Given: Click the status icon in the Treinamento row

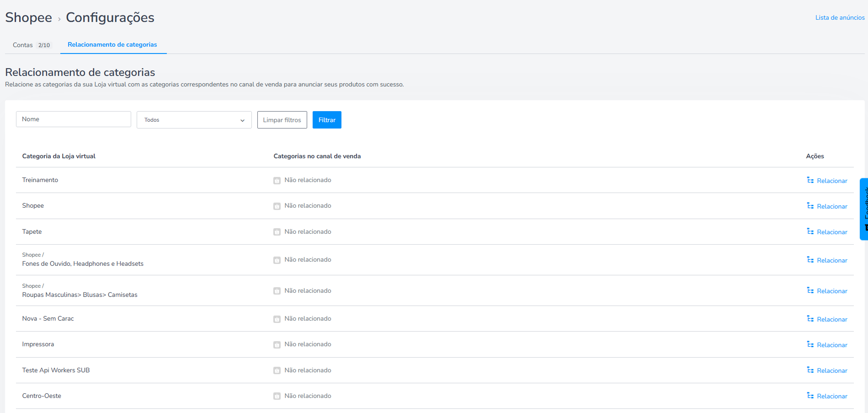Looking at the screenshot, I should tap(277, 181).
